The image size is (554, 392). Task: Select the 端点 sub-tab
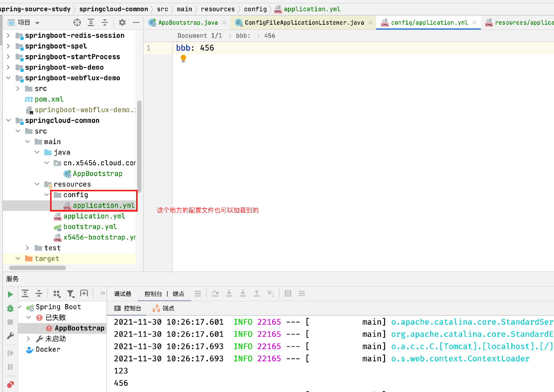(163, 308)
